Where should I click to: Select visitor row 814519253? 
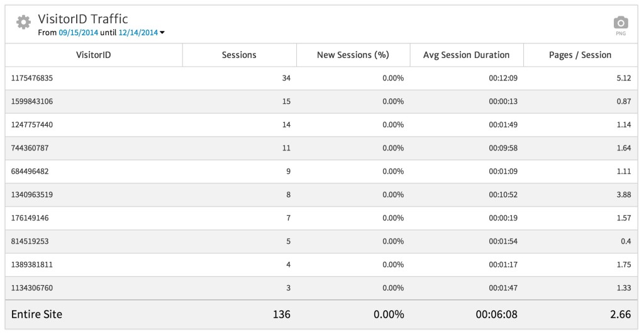pyautogui.click(x=30, y=241)
